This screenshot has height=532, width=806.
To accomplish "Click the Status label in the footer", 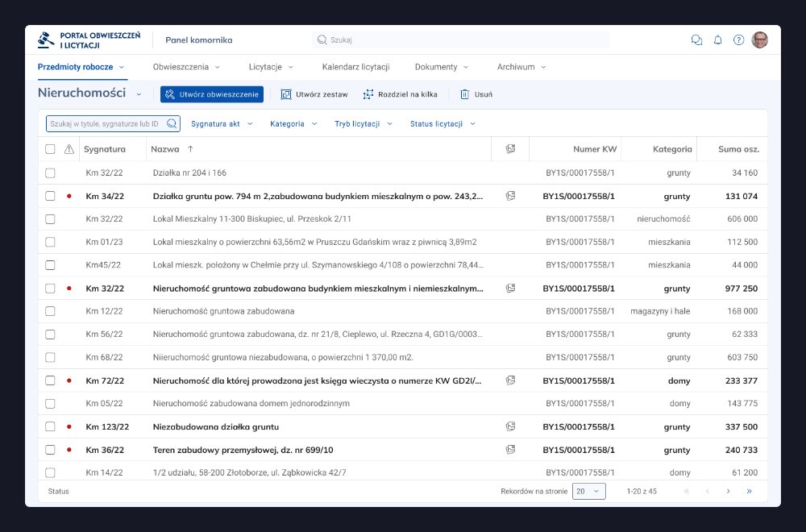I will [58, 492].
